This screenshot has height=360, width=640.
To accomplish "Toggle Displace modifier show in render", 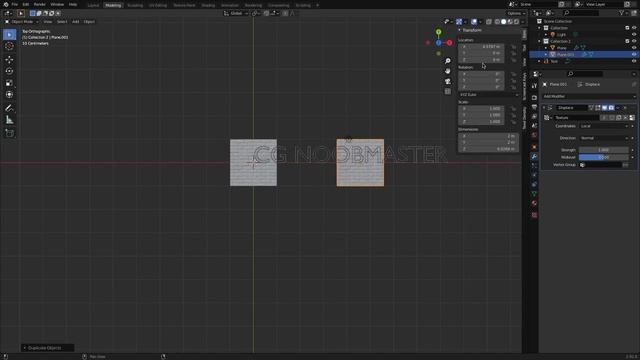I will tap(611, 108).
